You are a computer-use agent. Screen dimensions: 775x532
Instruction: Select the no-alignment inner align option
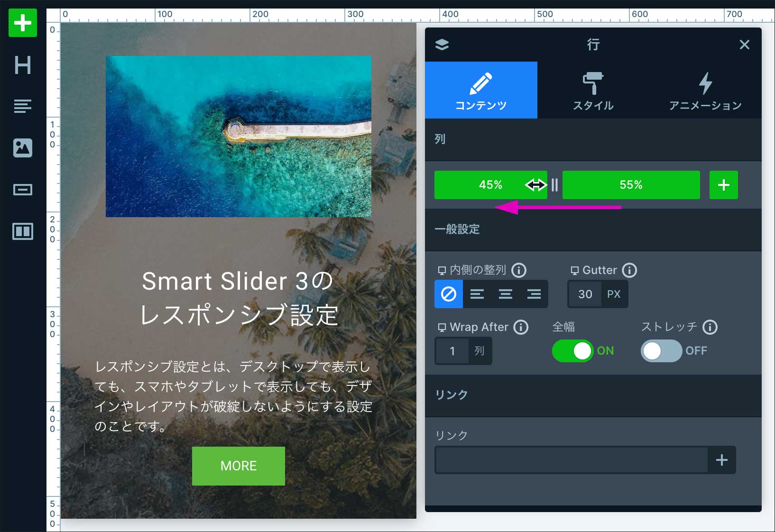449,294
